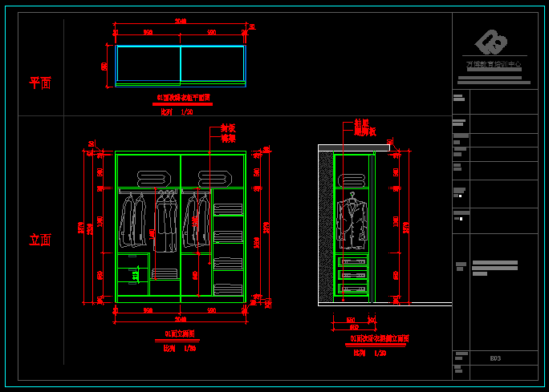Screen dimensions: 549x392
Task: Click the folded clothes stack on the bottom-right shelf
Action: [228, 289]
